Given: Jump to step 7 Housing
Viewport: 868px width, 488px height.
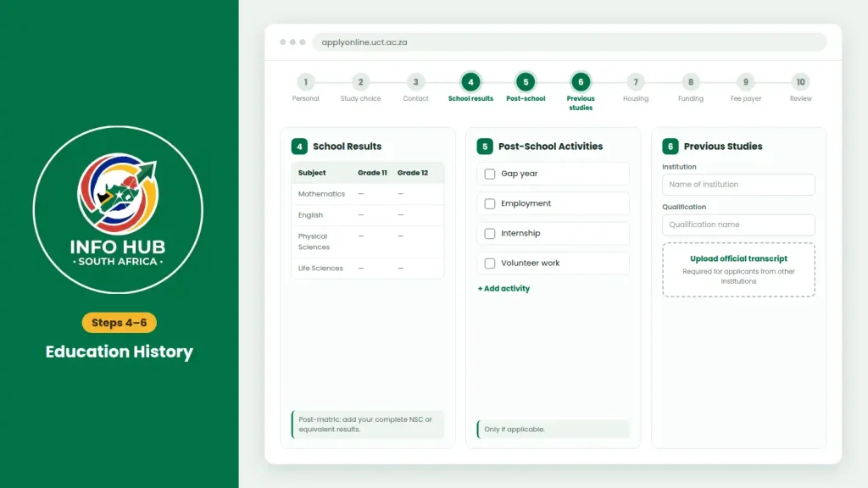Looking at the screenshot, I should click(x=636, y=82).
